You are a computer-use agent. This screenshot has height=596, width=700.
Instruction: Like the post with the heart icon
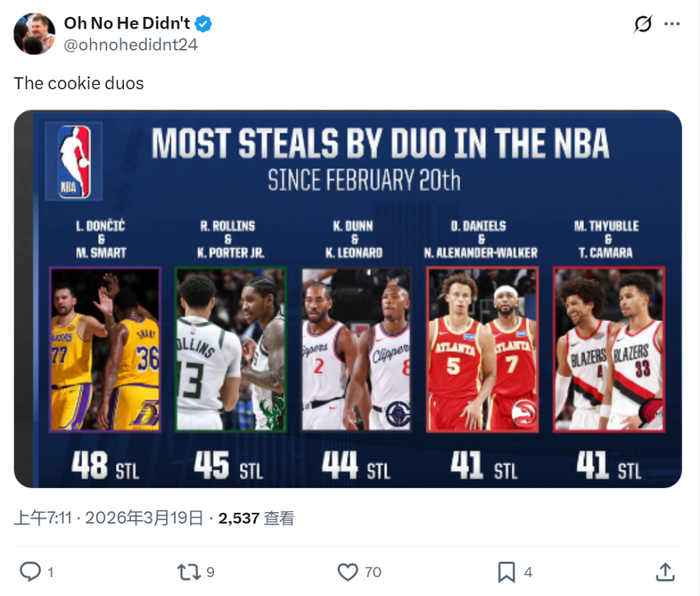[347, 571]
